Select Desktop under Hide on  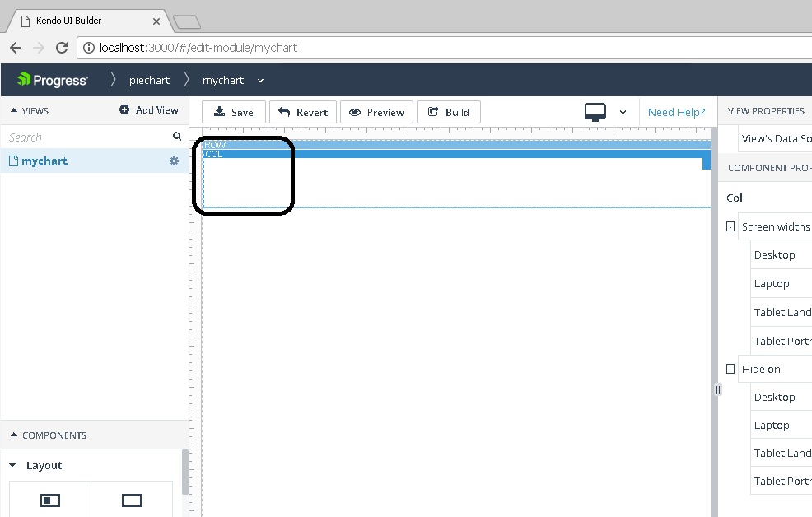click(x=774, y=397)
